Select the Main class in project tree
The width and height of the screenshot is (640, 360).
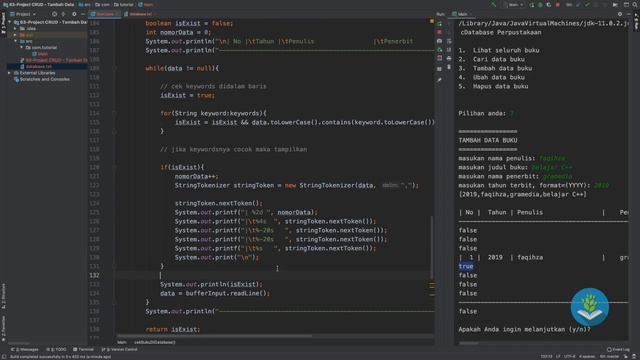40,54
